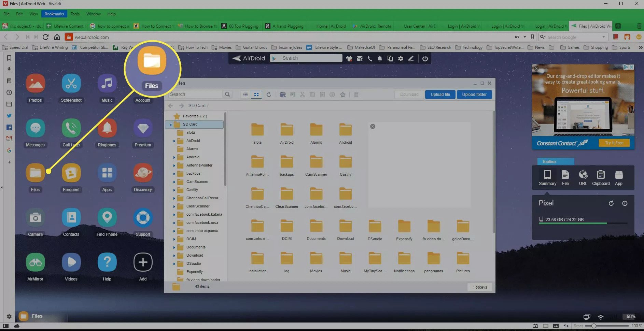
Task: Switch to the AirDroid: Remote tab
Action: 372,26
